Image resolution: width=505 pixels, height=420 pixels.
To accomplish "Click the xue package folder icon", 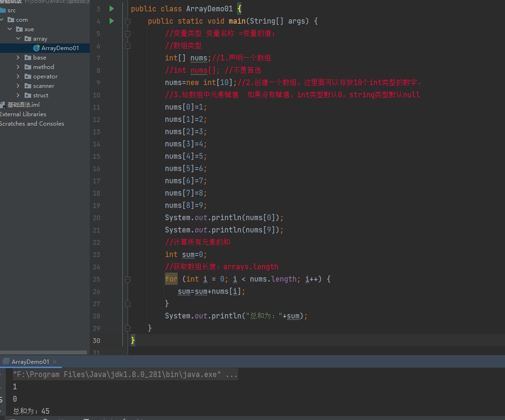I will [19, 29].
